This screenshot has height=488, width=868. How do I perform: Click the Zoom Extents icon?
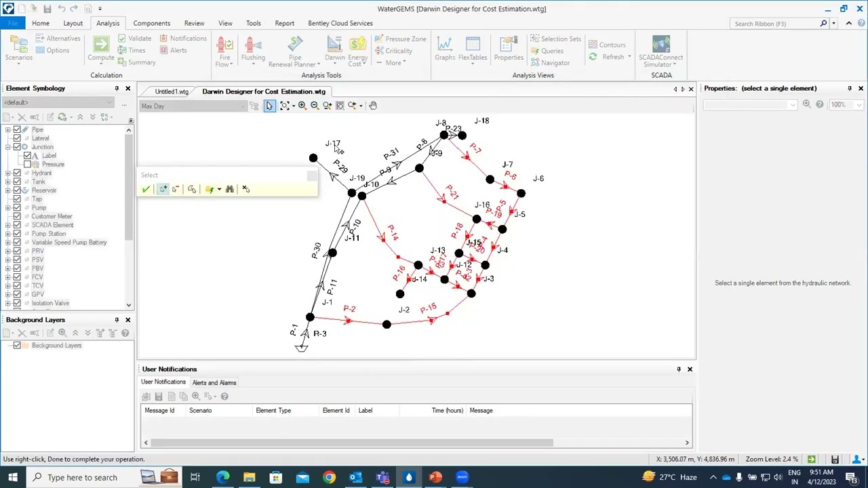click(x=284, y=106)
